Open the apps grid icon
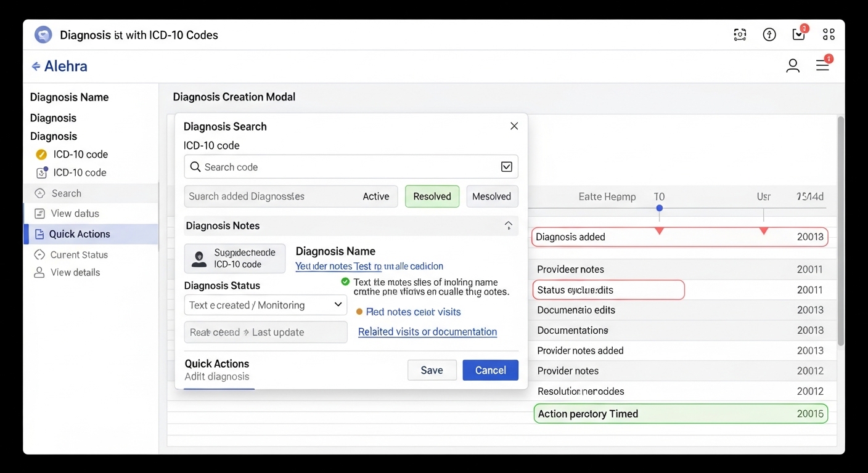 (x=829, y=35)
